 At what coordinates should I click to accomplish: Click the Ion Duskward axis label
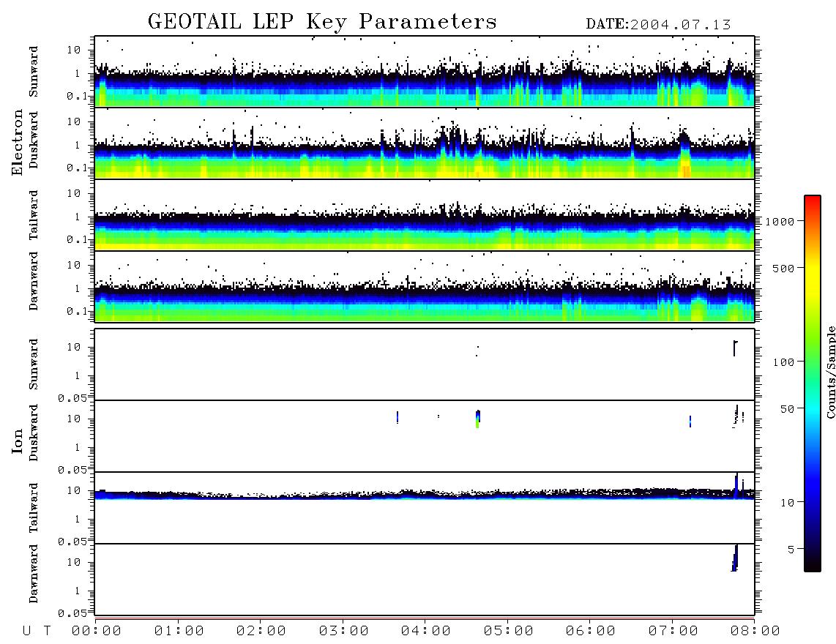pos(34,433)
